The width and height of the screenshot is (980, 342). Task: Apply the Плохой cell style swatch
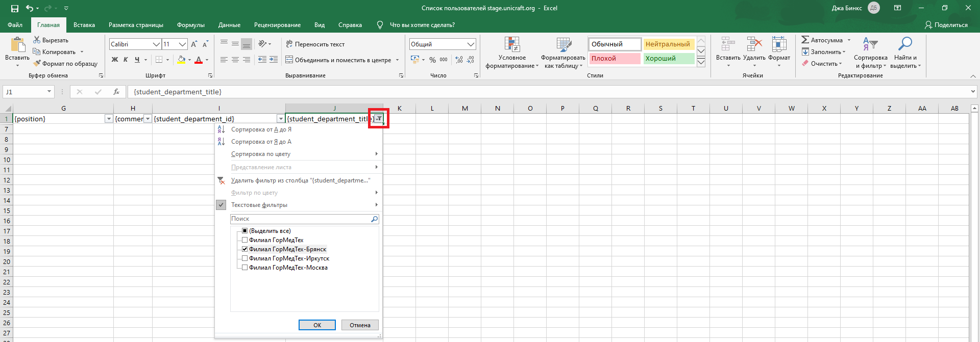(615, 59)
